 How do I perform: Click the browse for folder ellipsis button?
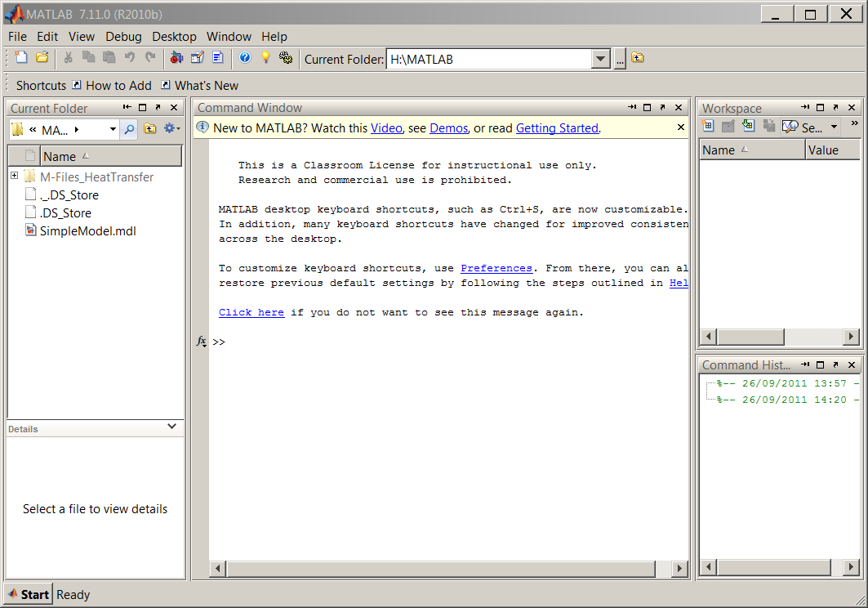tap(620, 60)
